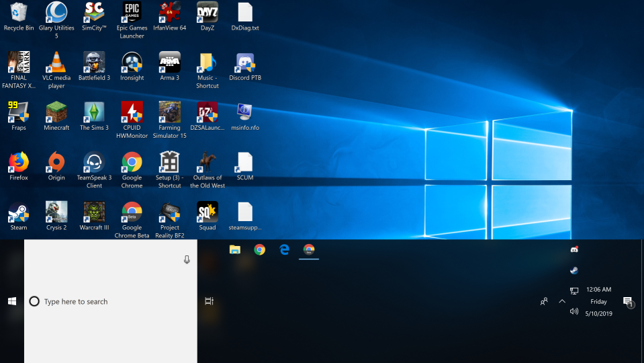Select the Crysis 2 shortcut
Screen dimensions: 644x363
[x=56, y=216]
